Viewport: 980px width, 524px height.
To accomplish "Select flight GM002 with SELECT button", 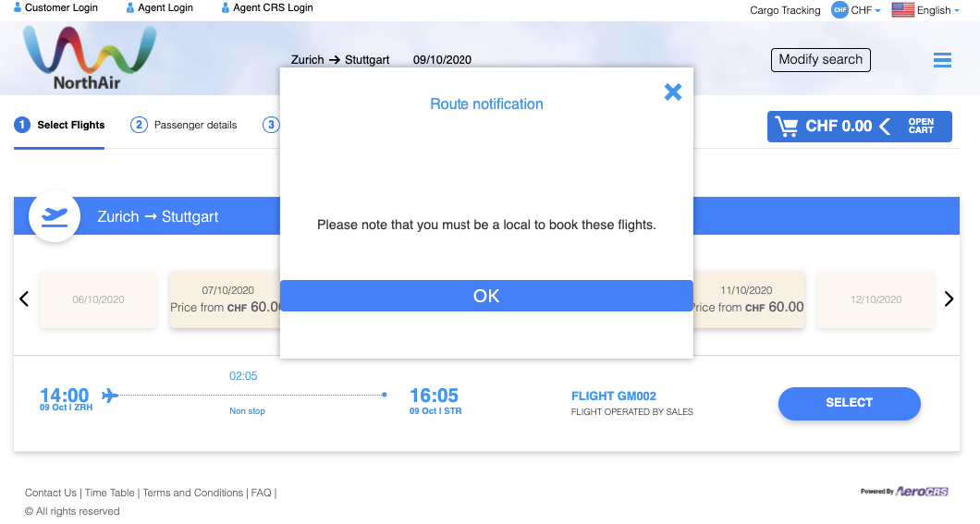I will (x=849, y=403).
